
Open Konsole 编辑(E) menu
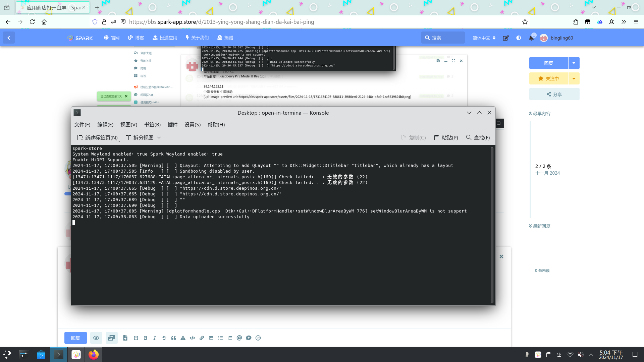[x=105, y=125]
